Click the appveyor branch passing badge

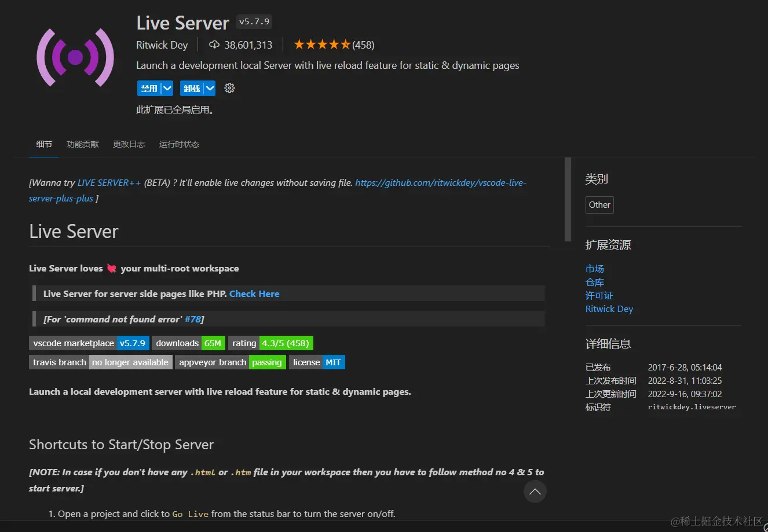231,362
